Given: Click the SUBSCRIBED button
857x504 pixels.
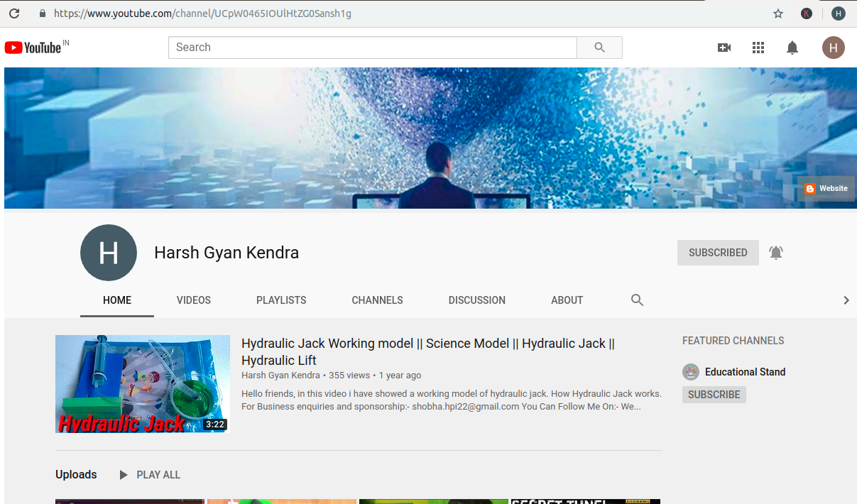Looking at the screenshot, I should click(x=718, y=253).
